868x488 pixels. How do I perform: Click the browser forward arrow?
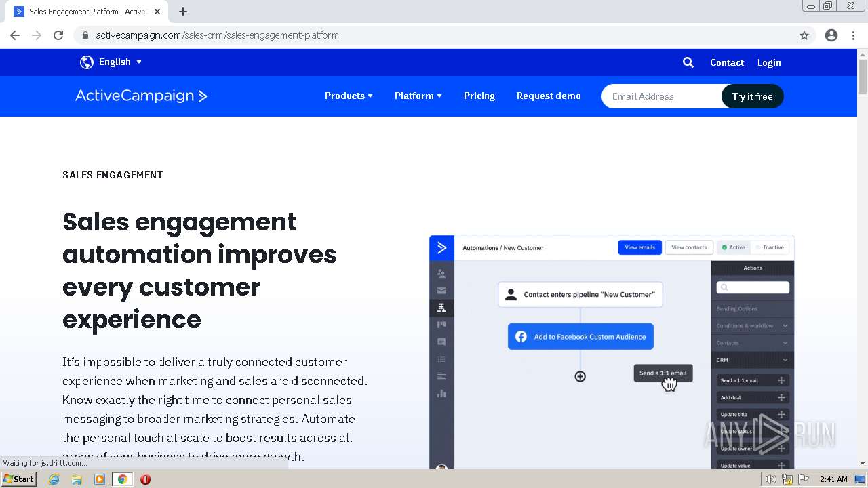[x=37, y=35]
